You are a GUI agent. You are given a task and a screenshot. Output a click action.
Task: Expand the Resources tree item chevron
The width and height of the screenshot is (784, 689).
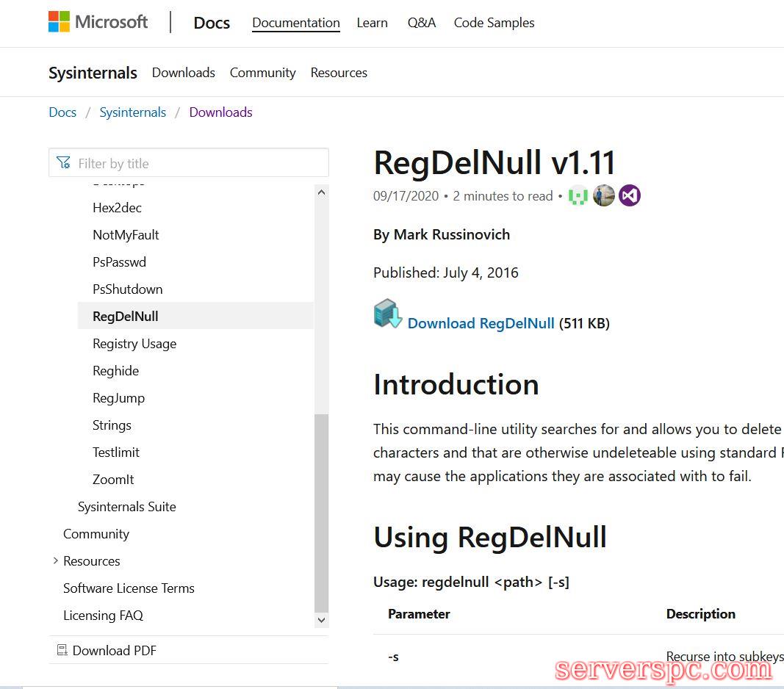(x=56, y=561)
